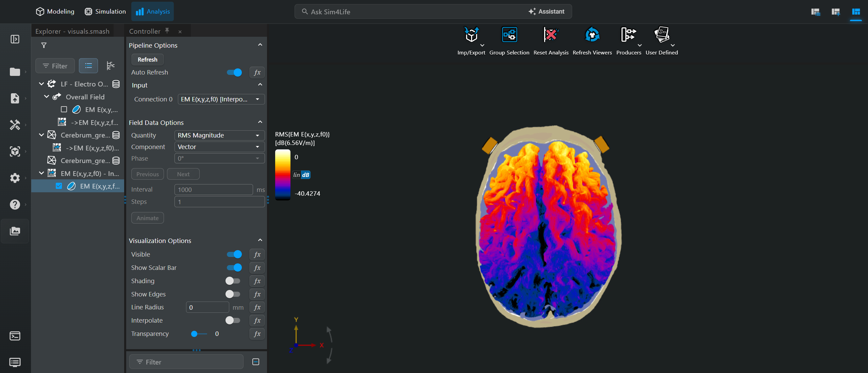Viewport: 868px width, 373px height.
Task: Select the list view icon in Explorer
Action: coord(88,66)
